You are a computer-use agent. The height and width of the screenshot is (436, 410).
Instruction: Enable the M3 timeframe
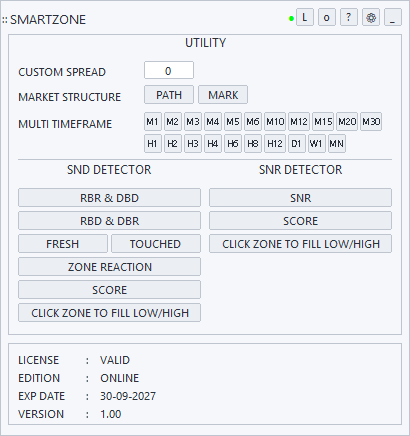pyautogui.click(x=193, y=122)
